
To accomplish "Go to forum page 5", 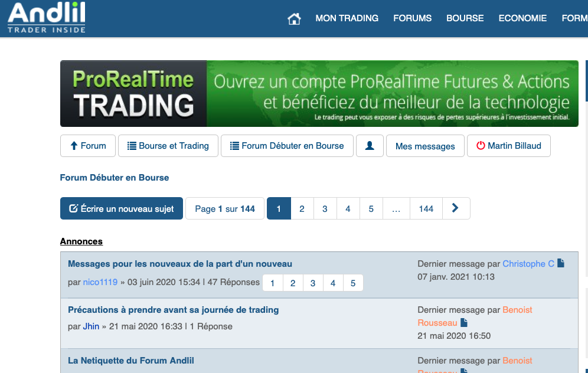I will [371, 208].
